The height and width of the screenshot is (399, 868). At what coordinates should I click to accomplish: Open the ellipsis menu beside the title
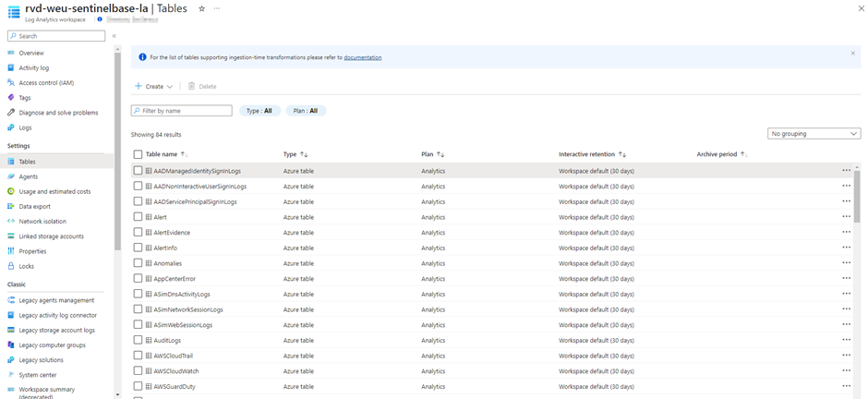coord(216,9)
